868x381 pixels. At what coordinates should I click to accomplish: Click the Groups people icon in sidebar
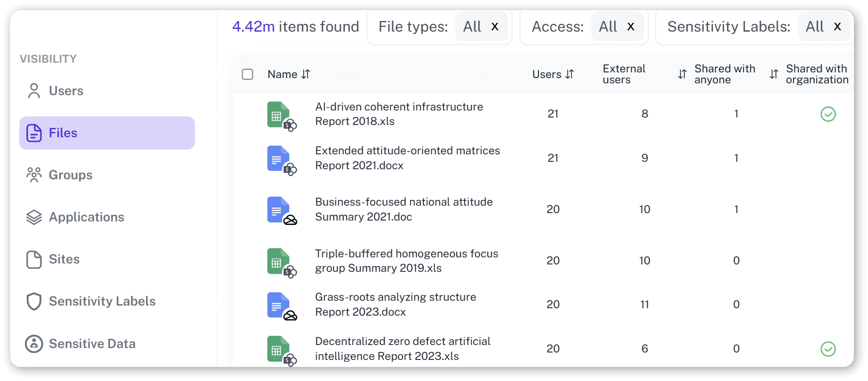tap(34, 175)
